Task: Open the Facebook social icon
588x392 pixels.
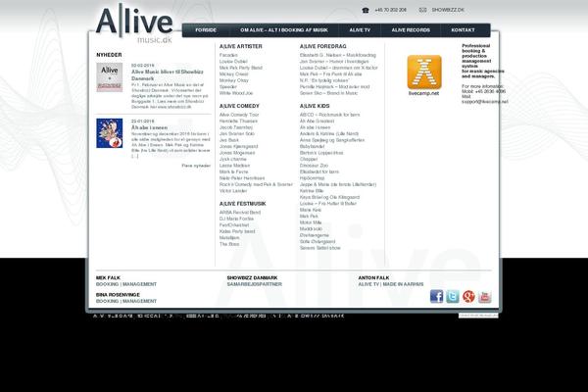Action: tap(436, 296)
